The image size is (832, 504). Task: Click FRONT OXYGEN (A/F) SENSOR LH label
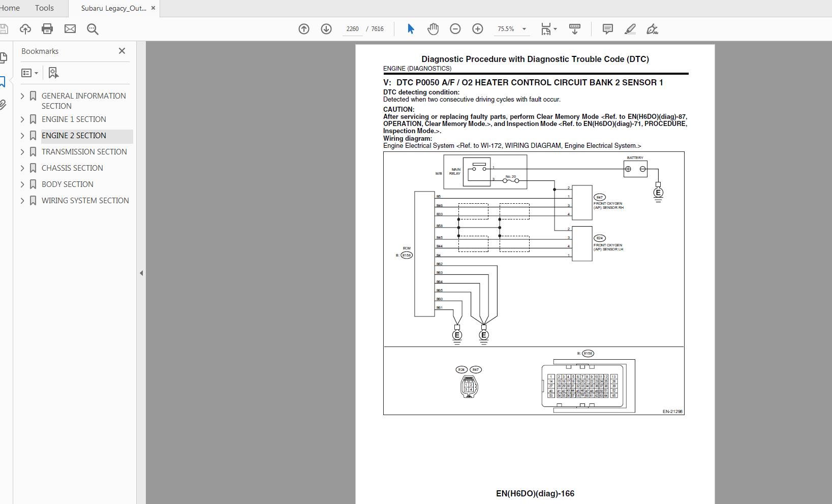pyautogui.click(x=608, y=247)
